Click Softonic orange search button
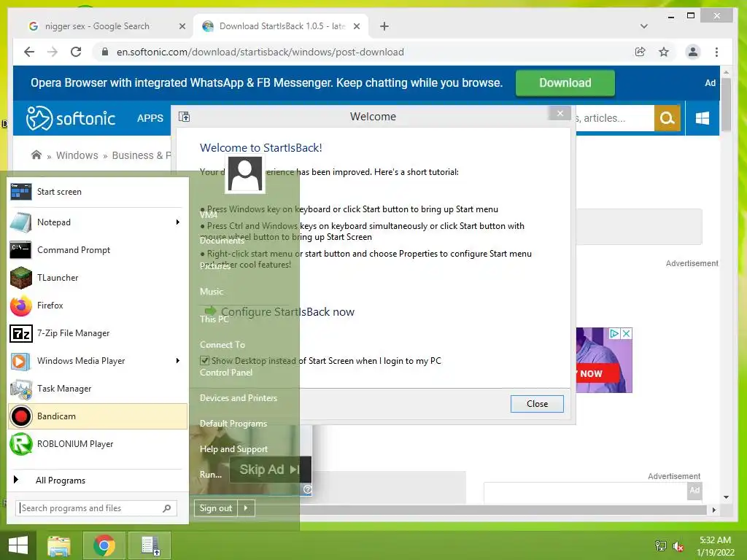This screenshot has height=560, width=747. click(x=667, y=118)
